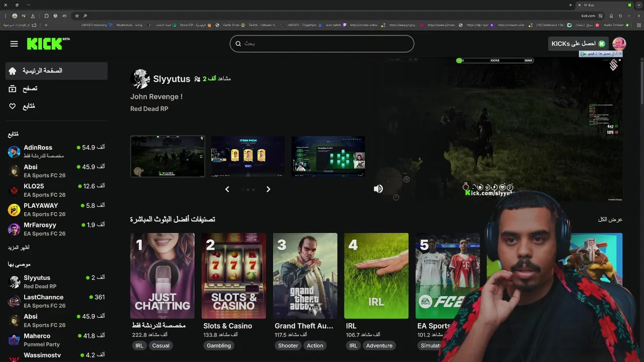644x362 pixels.
Task: Open Slyyutus channel avatar in featured stream
Action: click(140, 79)
